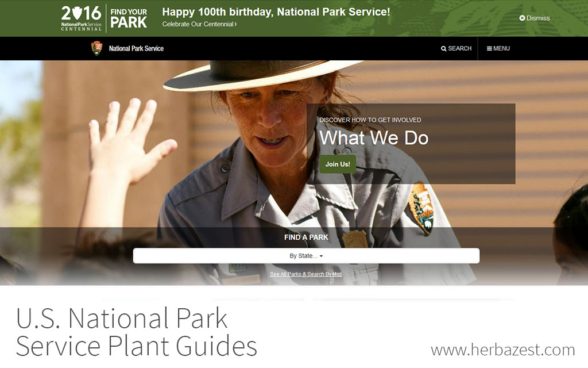Click the 2016 Centennial arrowhead logo

[x=81, y=18]
